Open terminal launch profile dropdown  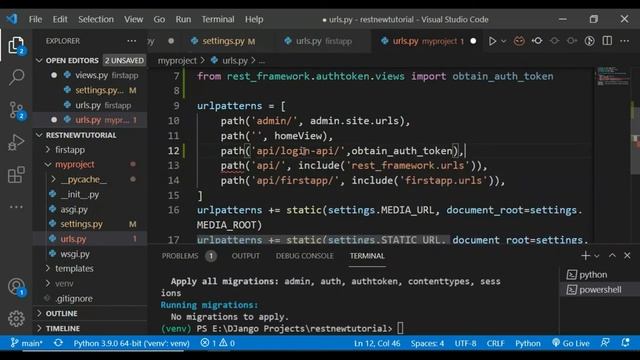[x=597, y=256]
